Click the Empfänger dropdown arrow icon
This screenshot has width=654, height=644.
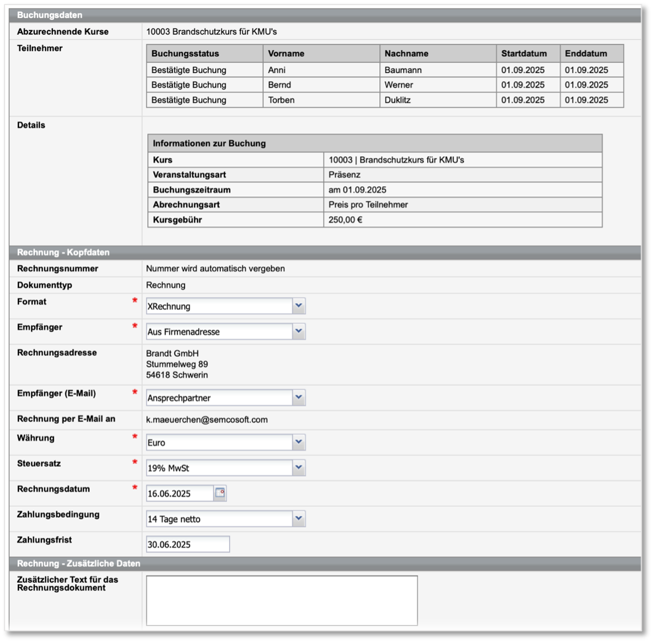point(299,330)
